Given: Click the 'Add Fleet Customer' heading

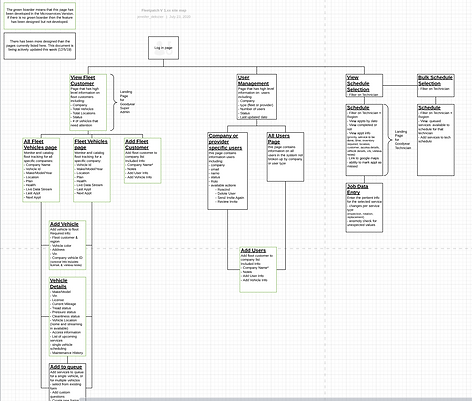Looking at the screenshot, I should (137, 144).
